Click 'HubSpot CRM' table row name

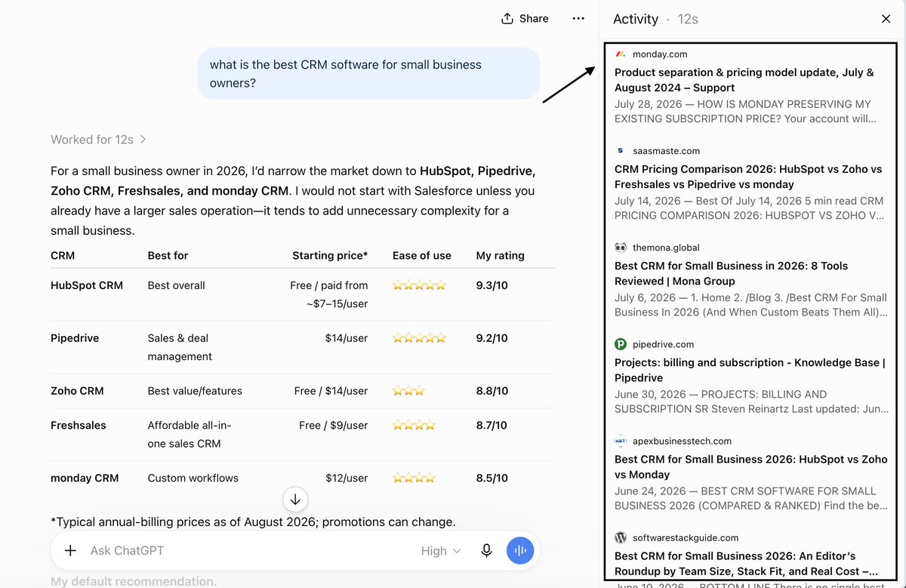coord(87,285)
